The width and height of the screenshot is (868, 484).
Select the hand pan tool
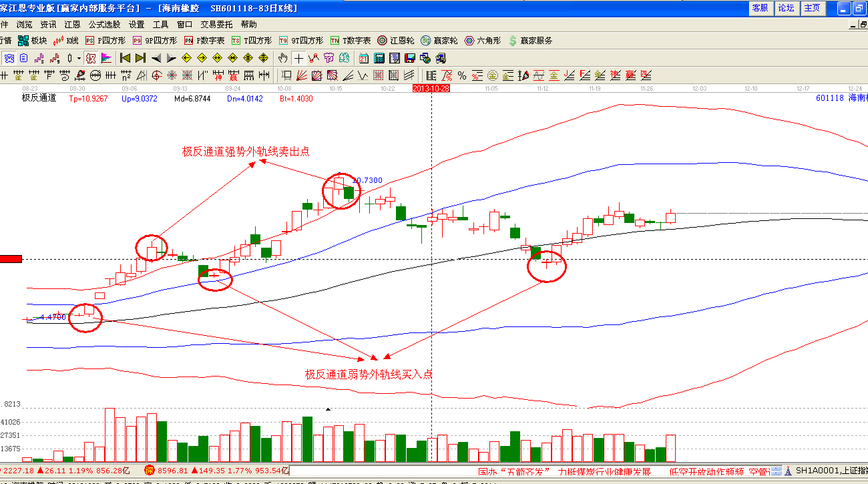point(283,58)
